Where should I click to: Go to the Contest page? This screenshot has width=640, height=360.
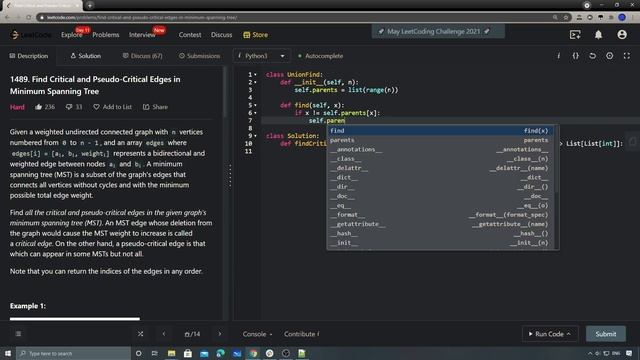click(x=190, y=35)
